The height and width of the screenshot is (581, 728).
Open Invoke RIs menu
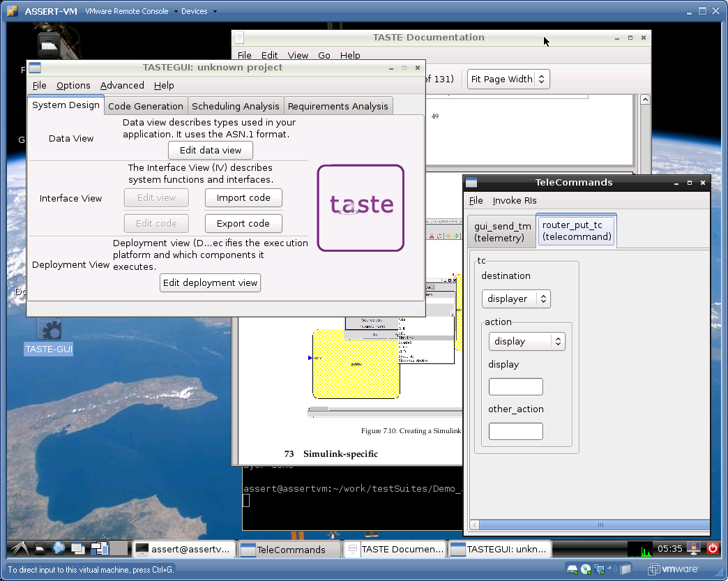tap(515, 201)
